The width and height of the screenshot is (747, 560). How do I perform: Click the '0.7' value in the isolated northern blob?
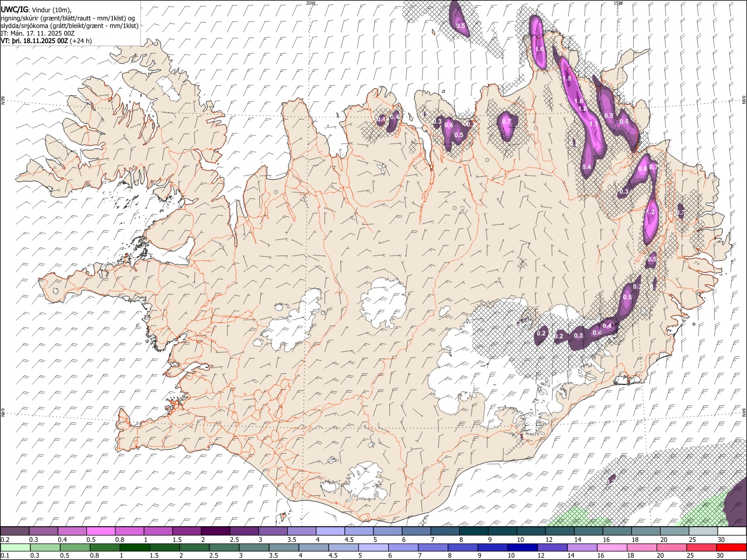coord(507,122)
